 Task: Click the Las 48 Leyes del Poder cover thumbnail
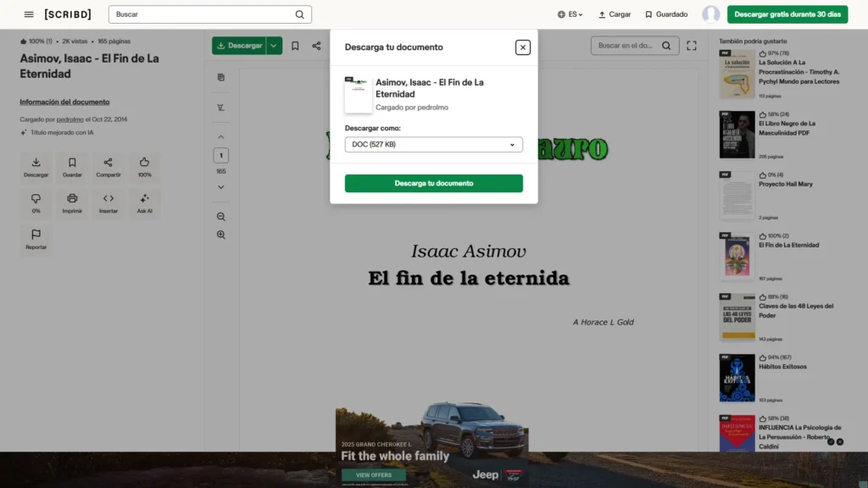pos(737,317)
